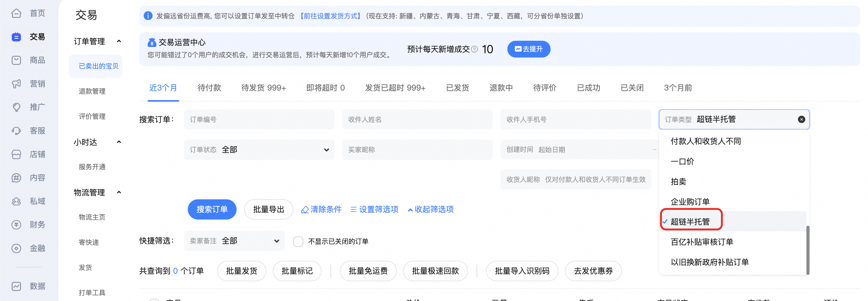Viewport: 868px width, 301px height.
Task: Click the 交易运营中心 money bag icon
Action: [152, 43]
